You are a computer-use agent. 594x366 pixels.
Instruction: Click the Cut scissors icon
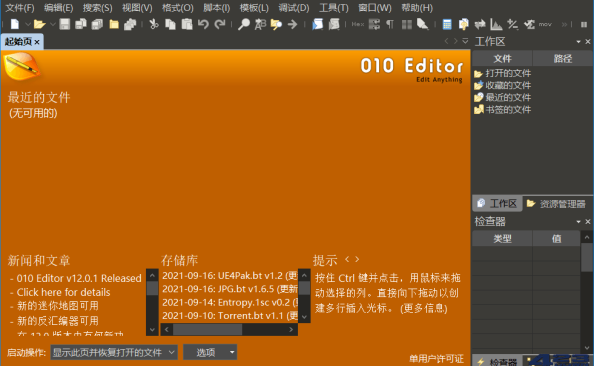click(153, 24)
